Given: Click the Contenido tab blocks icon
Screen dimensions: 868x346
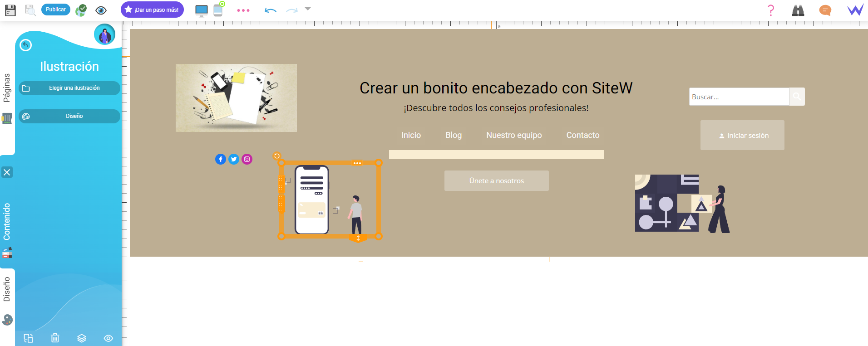Looking at the screenshot, I should 7,253.
